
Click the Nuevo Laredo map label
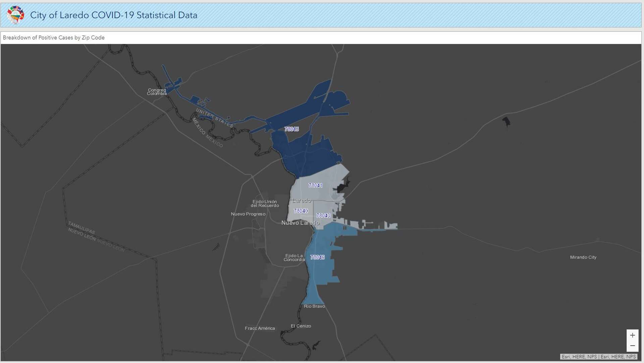point(300,223)
